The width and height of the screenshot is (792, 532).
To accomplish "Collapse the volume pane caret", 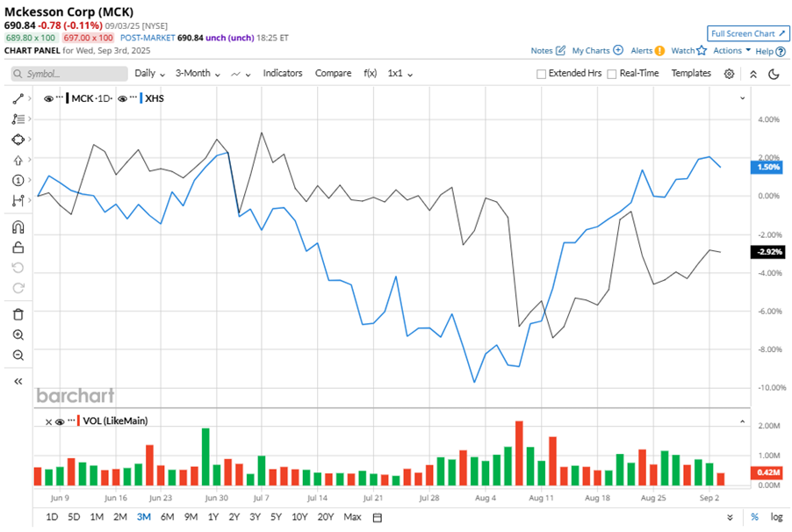I will pos(743,421).
